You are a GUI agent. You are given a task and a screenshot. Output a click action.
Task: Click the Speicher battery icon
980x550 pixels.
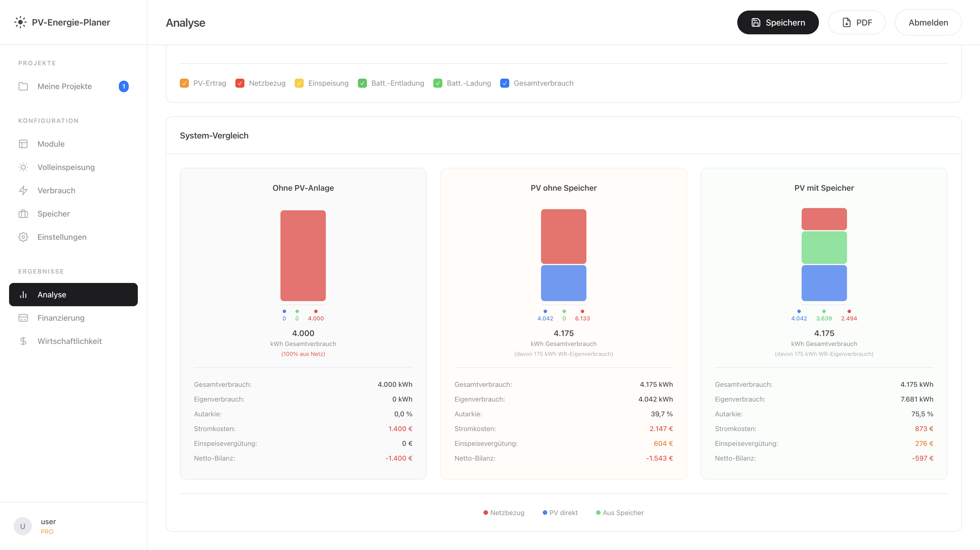click(x=23, y=214)
